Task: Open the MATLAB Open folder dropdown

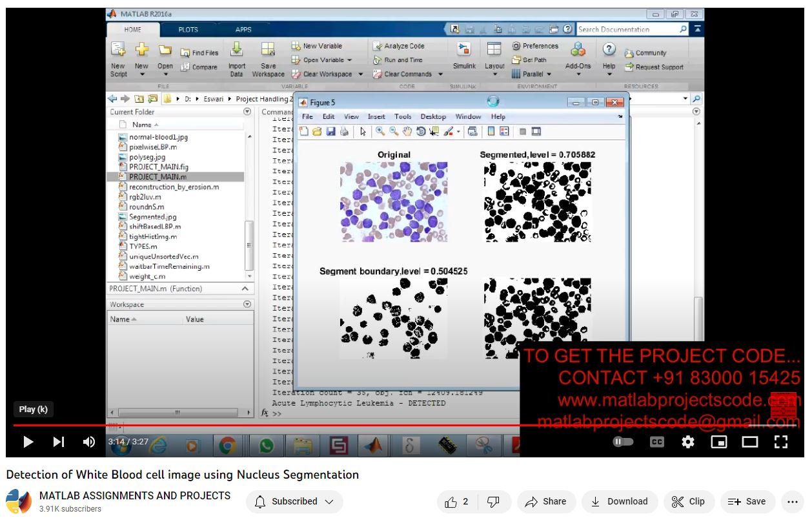Action: pyautogui.click(x=165, y=59)
